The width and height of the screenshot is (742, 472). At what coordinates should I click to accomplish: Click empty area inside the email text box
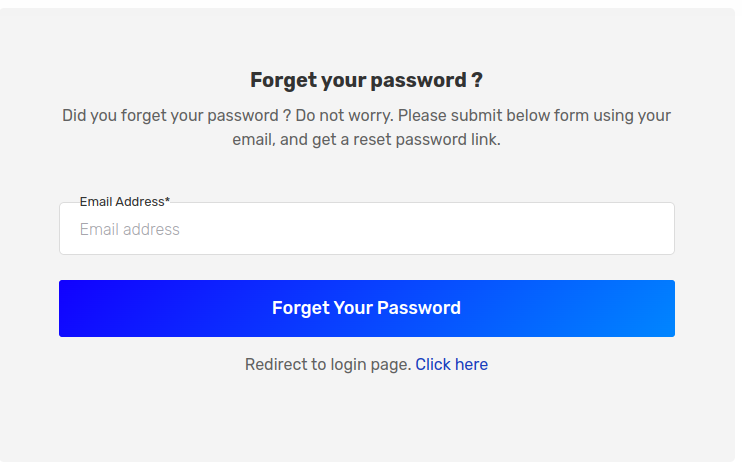click(426, 229)
